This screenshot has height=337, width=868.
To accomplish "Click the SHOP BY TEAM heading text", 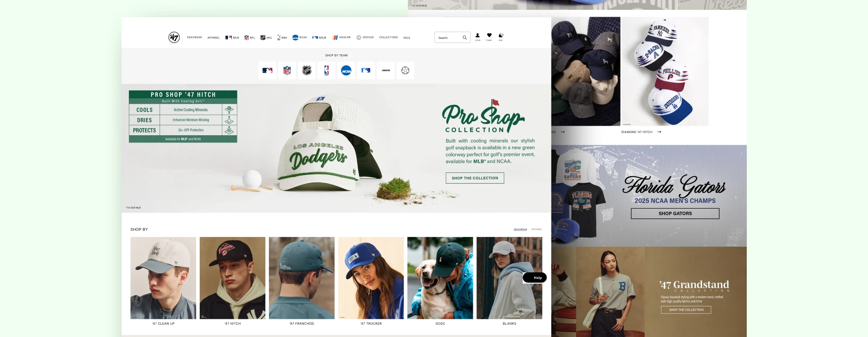I will 336,56.
